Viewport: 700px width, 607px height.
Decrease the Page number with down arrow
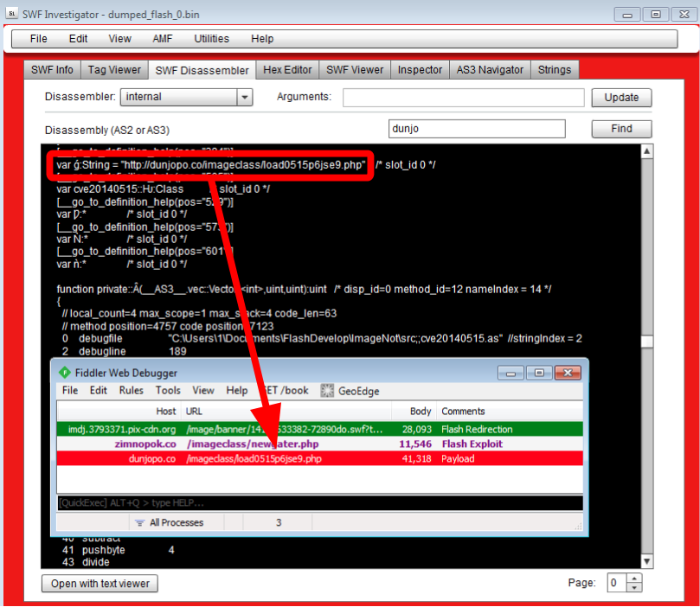click(635, 588)
